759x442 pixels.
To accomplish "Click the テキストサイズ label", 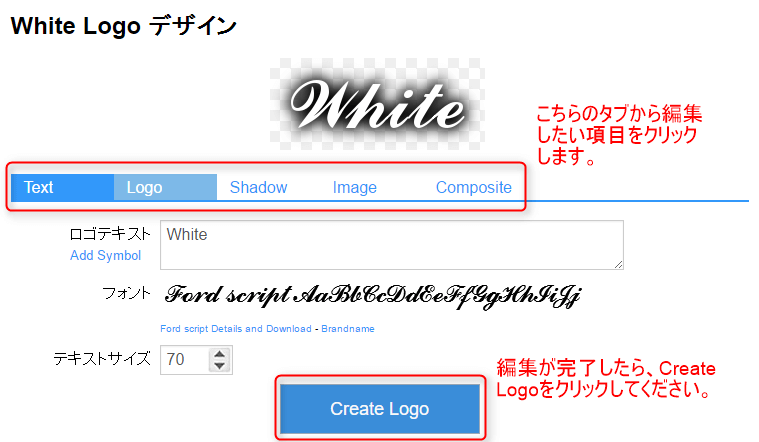I will point(102,358).
